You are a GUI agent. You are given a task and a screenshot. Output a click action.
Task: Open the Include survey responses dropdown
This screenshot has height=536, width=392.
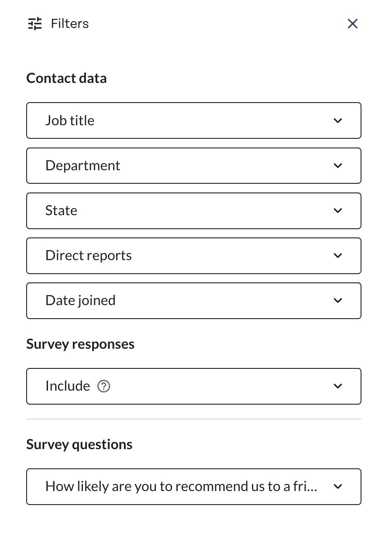(x=194, y=386)
